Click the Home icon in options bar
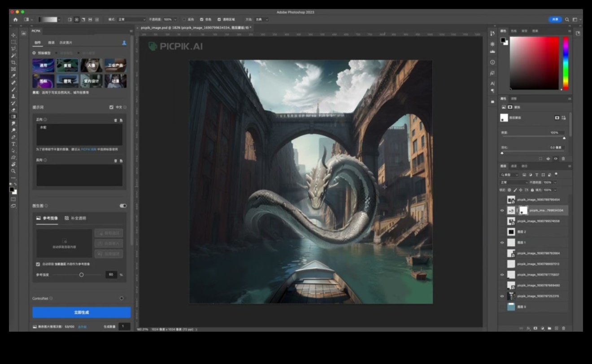The width and height of the screenshot is (592, 364). 16,20
